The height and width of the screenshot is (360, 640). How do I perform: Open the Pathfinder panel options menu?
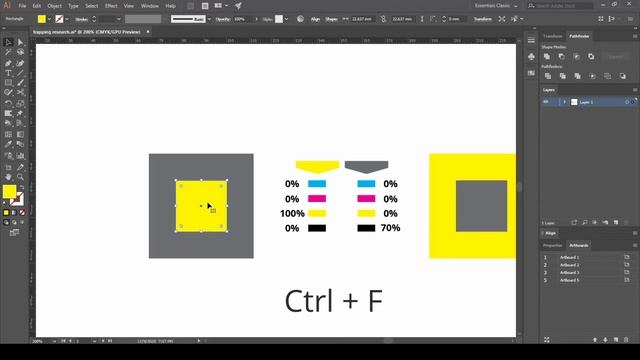(x=635, y=36)
